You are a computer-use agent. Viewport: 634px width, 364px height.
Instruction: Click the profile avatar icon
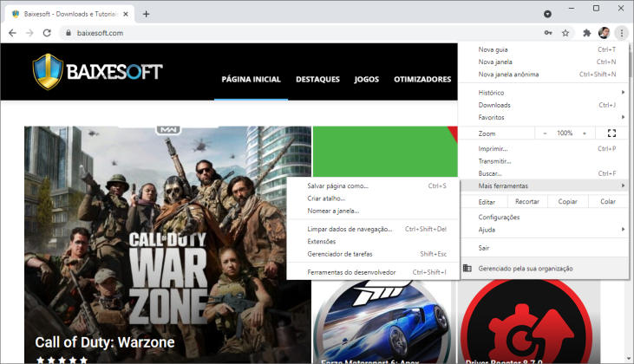pyautogui.click(x=605, y=33)
